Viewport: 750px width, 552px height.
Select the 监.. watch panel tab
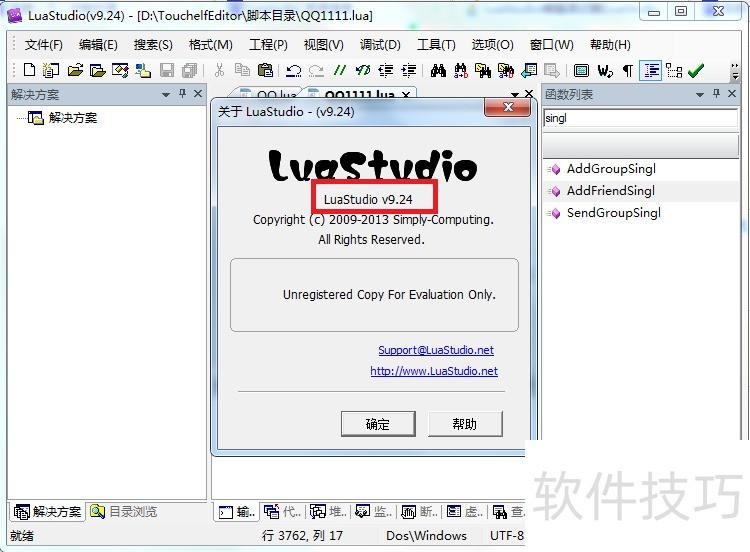tap(374, 512)
